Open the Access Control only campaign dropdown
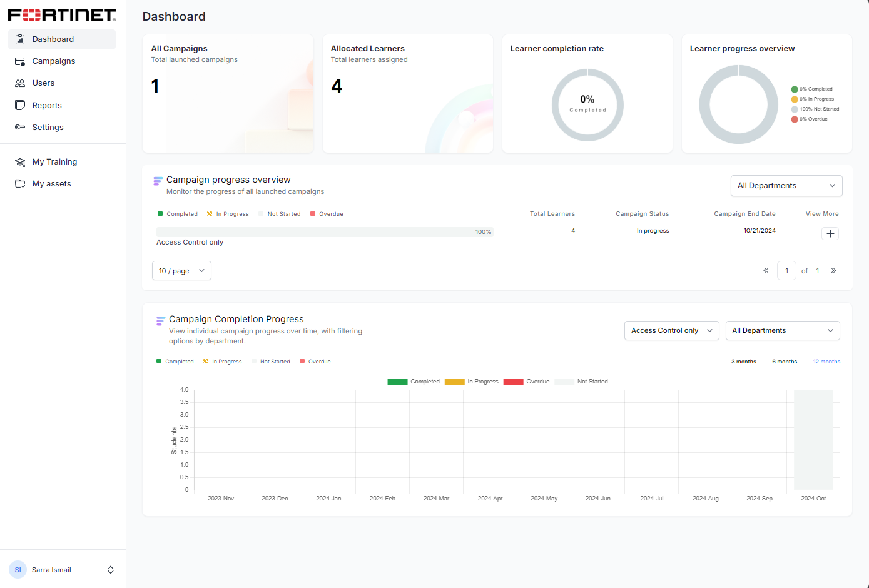This screenshot has width=869, height=588. [x=672, y=330]
